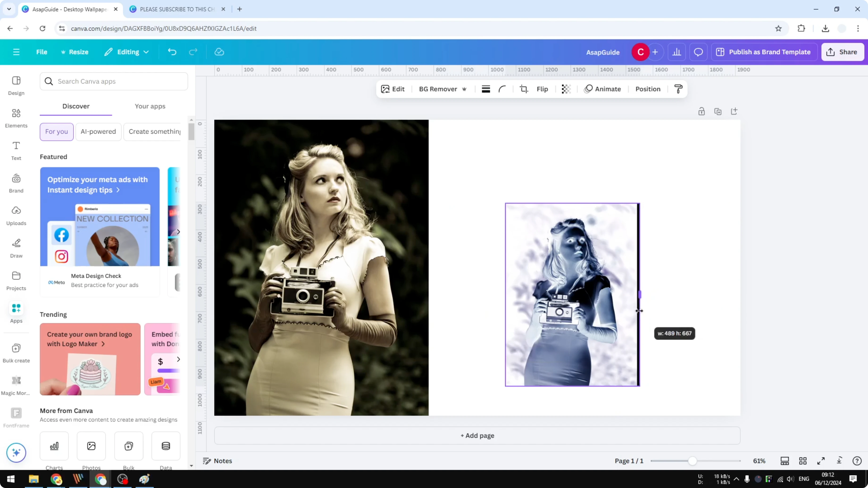Select the Flip tool
This screenshot has width=868, height=488.
(x=542, y=89)
